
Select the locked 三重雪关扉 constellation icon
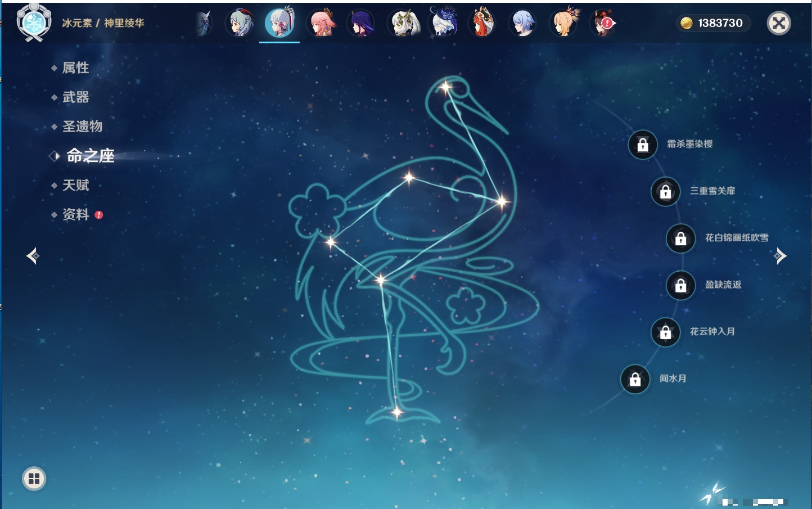pos(665,192)
